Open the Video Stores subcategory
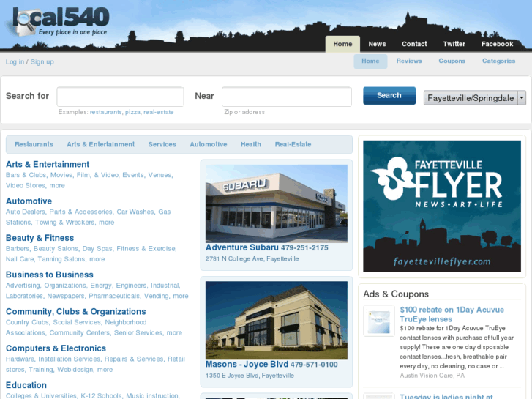The image size is (532, 399). click(25, 185)
